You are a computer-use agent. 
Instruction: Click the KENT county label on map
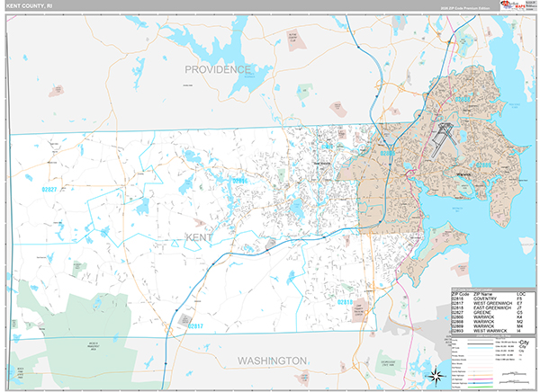199,237
